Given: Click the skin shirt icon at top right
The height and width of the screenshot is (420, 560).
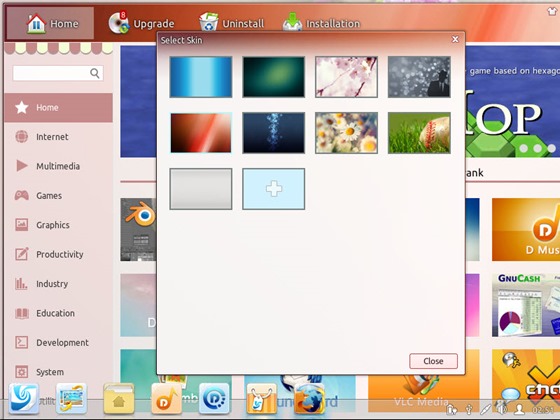Looking at the screenshot, I should pyautogui.click(x=552, y=12).
